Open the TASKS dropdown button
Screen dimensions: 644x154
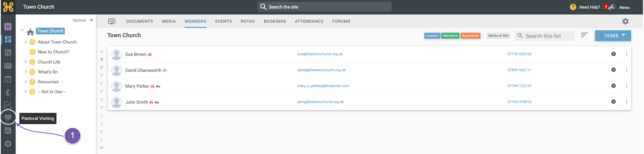point(613,36)
